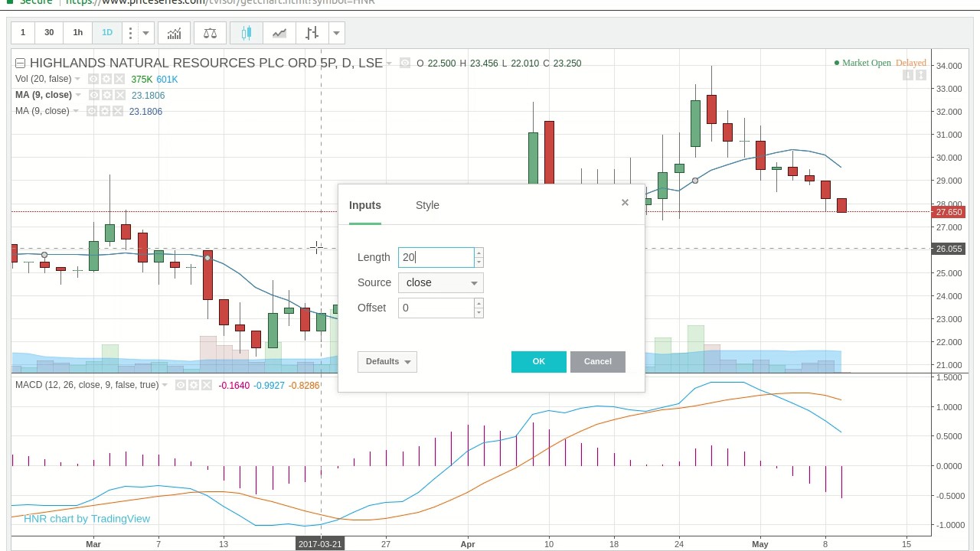Click the Market Open status text
Viewport: 980px width, 551px height.
point(867,63)
